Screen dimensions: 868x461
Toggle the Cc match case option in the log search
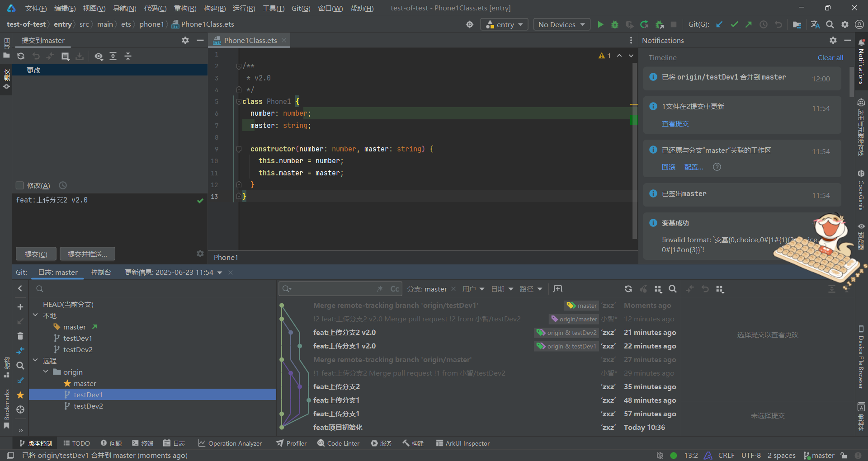click(x=395, y=289)
